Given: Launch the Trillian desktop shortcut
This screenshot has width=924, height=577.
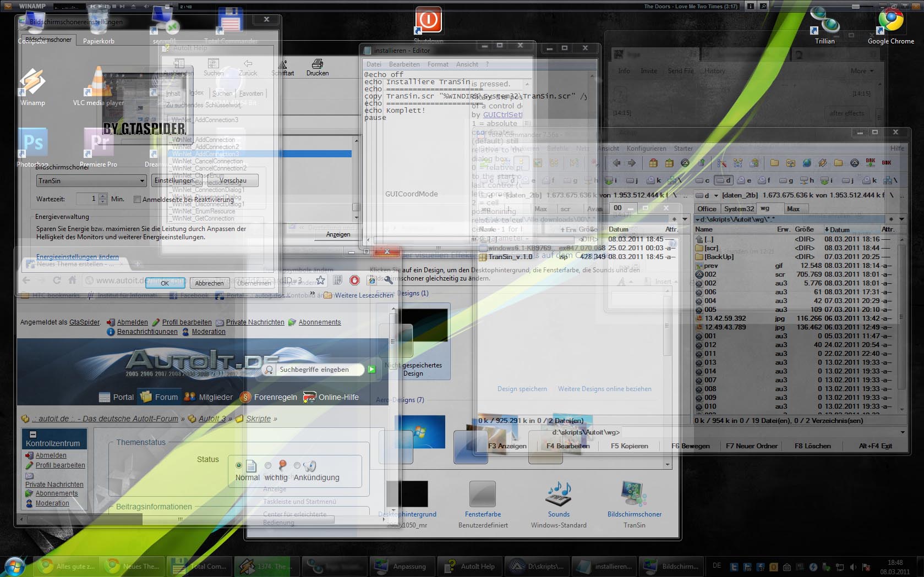Looking at the screenshot, I should coord(824,22).
